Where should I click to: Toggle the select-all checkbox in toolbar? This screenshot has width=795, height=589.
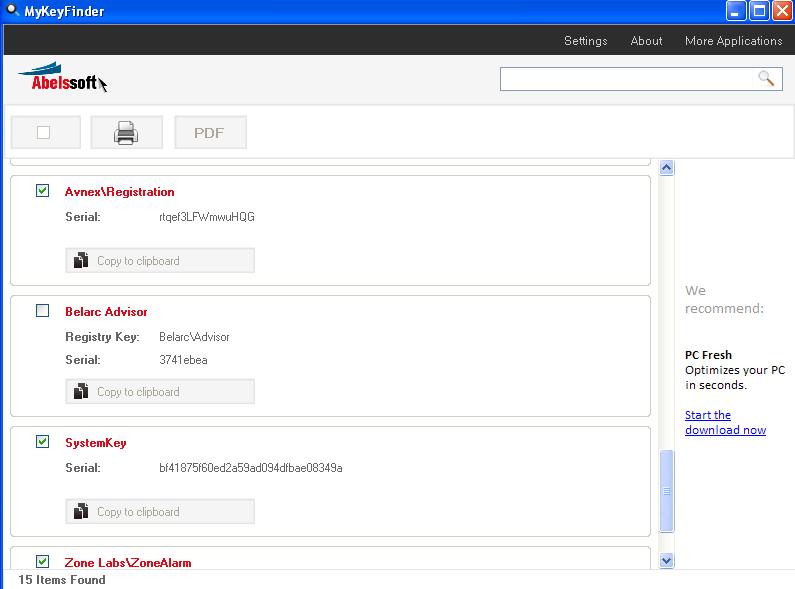pos(43,132)
